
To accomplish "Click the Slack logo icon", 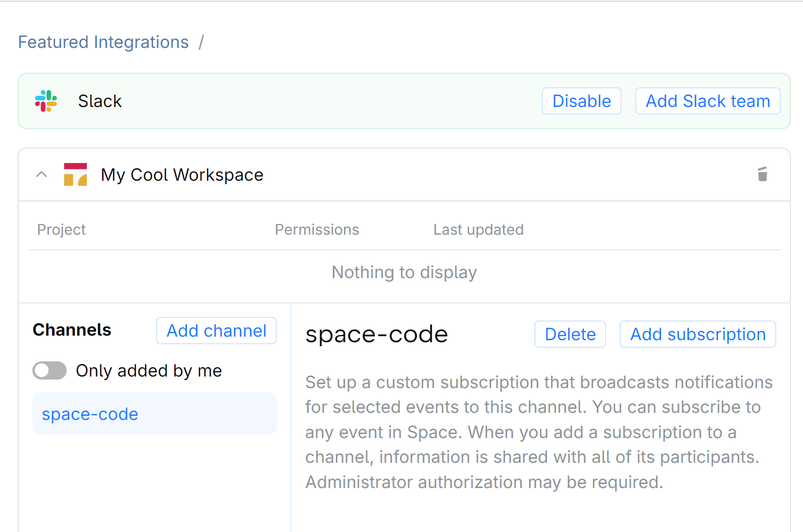I will (46, 101).
